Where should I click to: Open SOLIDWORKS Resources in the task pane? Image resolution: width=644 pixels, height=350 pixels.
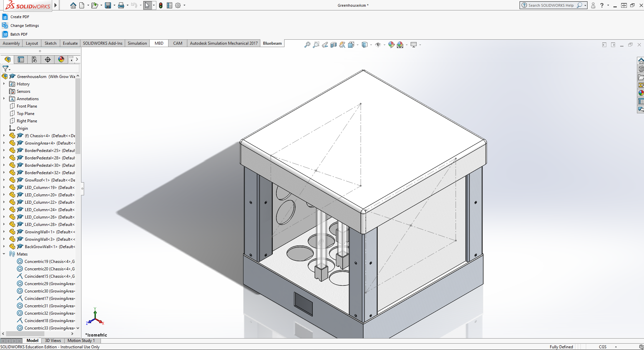(x=641, y=61)
